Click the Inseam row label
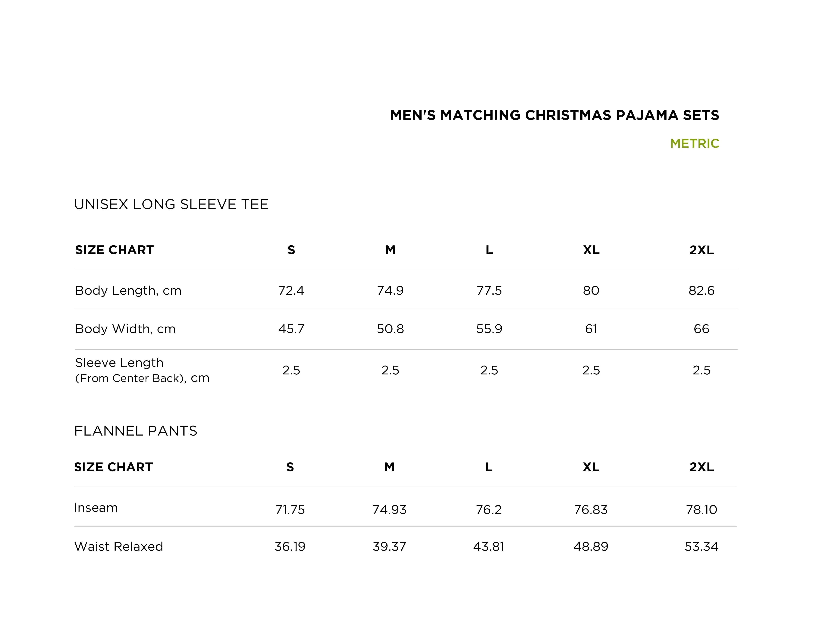This screenshot has width=813, height=644. tap(96, 508)
